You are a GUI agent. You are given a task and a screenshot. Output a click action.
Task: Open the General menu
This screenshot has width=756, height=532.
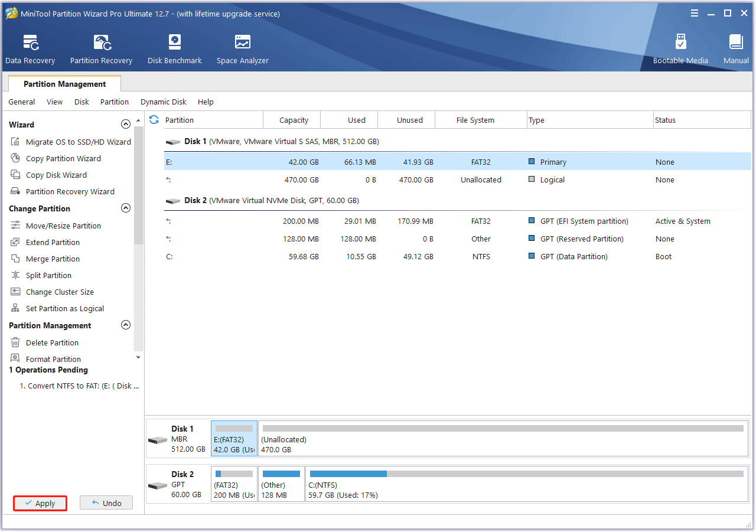click(22, 102)
